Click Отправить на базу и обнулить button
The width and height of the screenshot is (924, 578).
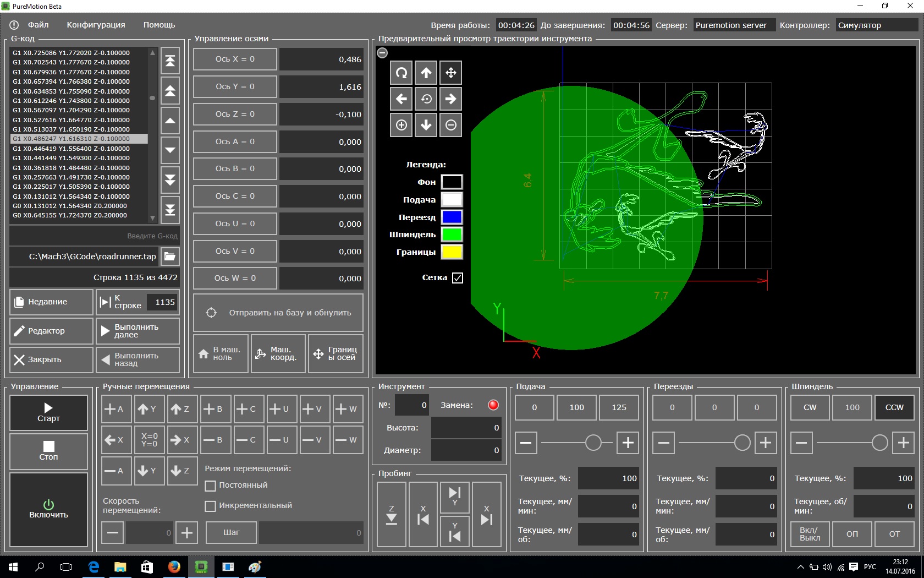pyautogui.click(x=278, y=313)
